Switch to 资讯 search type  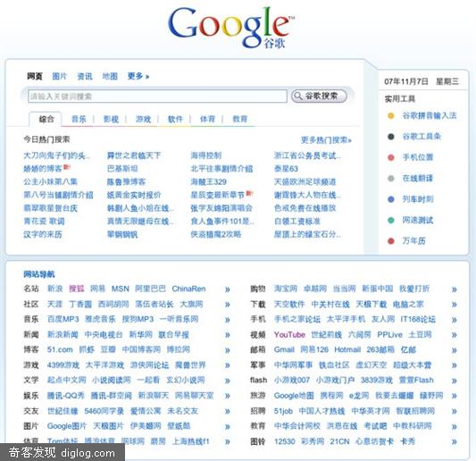click(85, 76)
